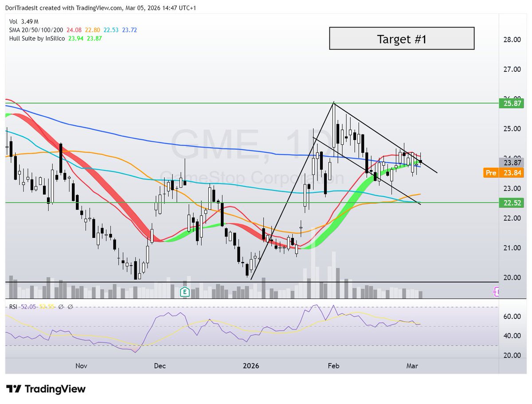Click the DoriTradesIt attribution header text
The height and width of the screenshot is (404, 532).
[x=101, y=8]
